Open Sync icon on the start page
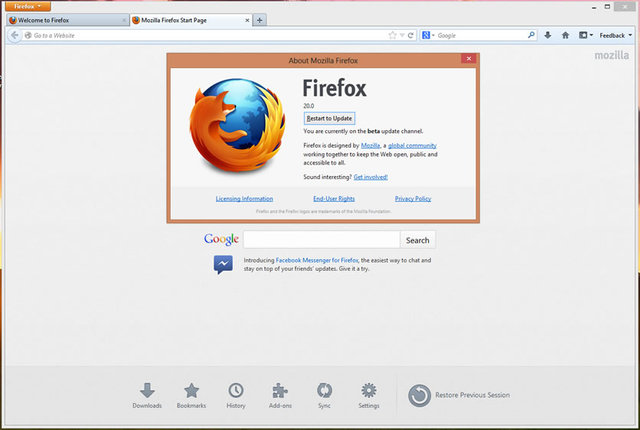Image resolution: width=640 pixels, height=430 pixels. coord(324,395)
